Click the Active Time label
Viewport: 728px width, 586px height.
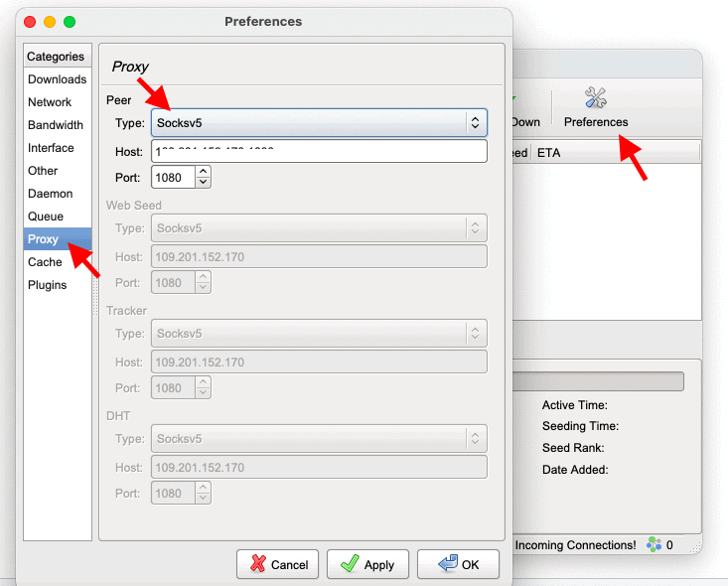(x=575, y=405)
